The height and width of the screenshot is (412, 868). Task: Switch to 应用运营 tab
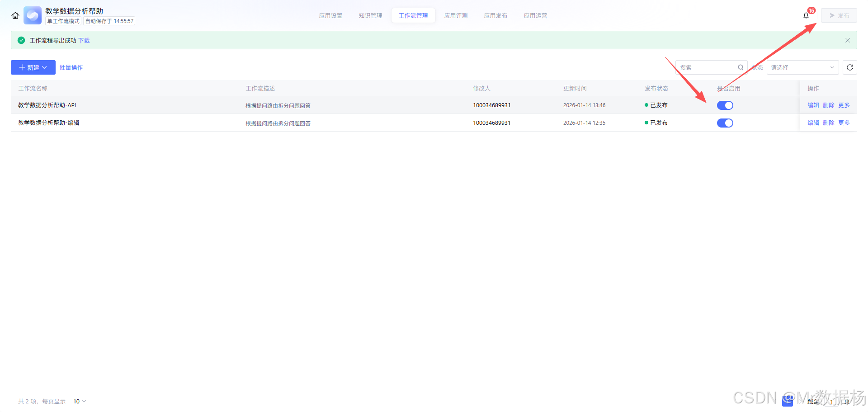coord(535,15)
